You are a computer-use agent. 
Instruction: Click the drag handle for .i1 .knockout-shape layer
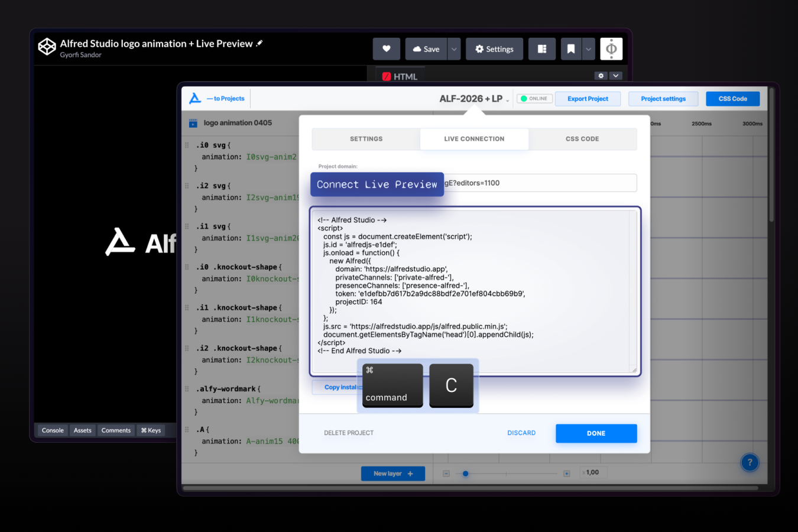pyautogui.click(x=187, y=307)
